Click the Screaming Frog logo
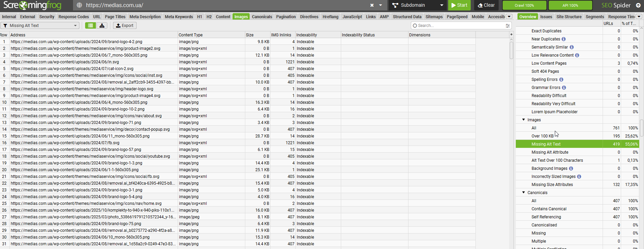The height and width of the screenshot is (249, 644). tap(32, 5)
